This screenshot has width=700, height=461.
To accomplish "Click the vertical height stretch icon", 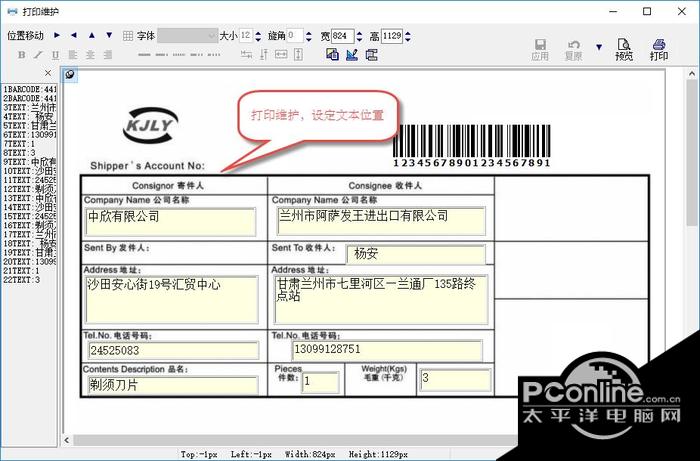I will (x=298, y=55).
